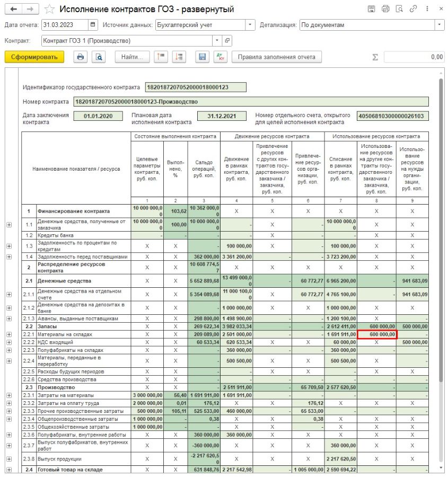Click the sigma sum icon
The width and height of the screenshot is (448, 477).
click(x=375, y=57)
